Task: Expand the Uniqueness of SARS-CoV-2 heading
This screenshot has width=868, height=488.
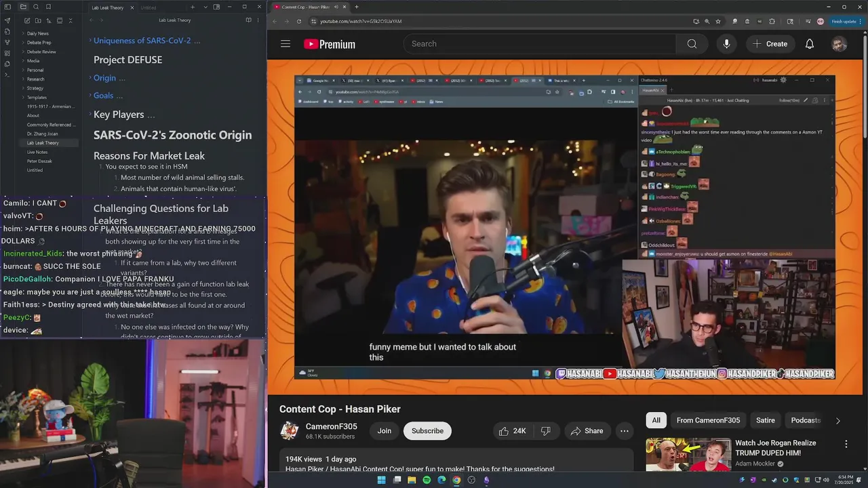Action: [x=90, y=41]
